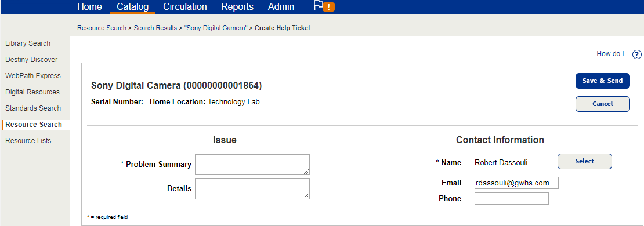The width and height of the screenshot is (644, 226).
Task: Click the name Robert Dassouli
Action: (x=501, y=163)
